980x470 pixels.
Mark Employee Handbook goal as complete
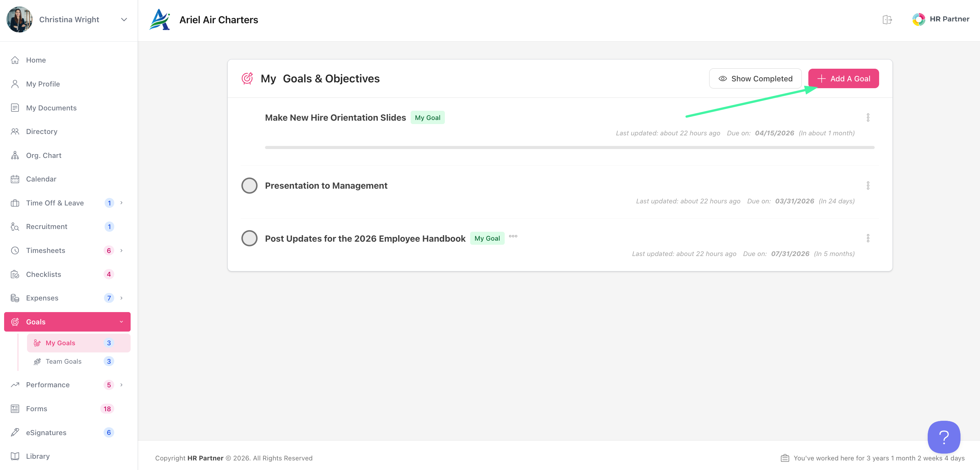[249, 239]
